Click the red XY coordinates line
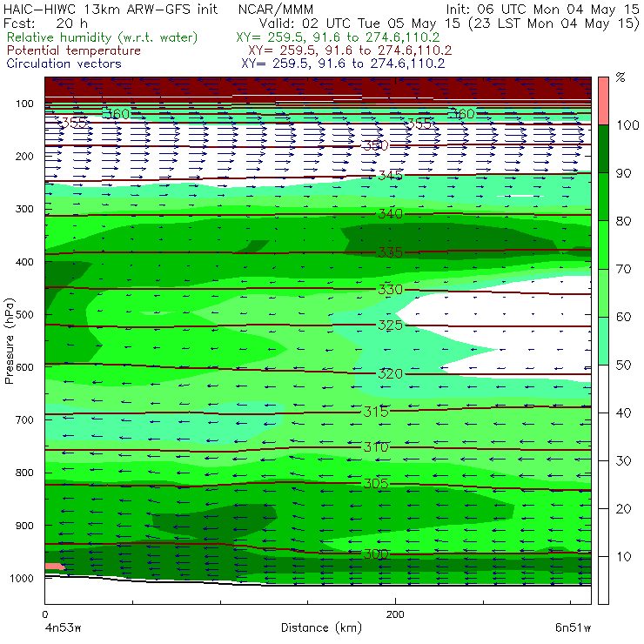 pos(350,50)
